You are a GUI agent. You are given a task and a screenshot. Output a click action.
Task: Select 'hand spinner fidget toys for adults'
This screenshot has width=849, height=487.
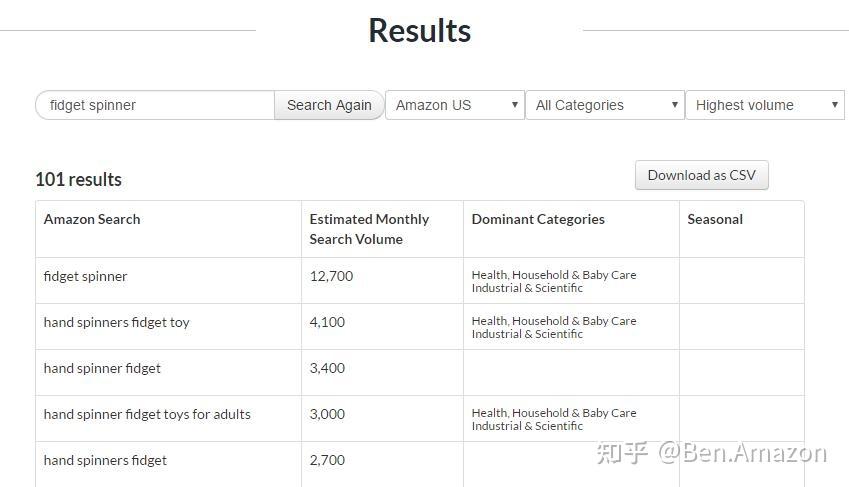(147, 414)
